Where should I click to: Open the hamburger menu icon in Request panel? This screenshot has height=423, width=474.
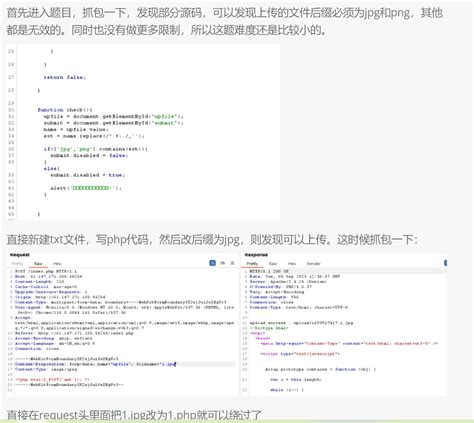[232, 263]
